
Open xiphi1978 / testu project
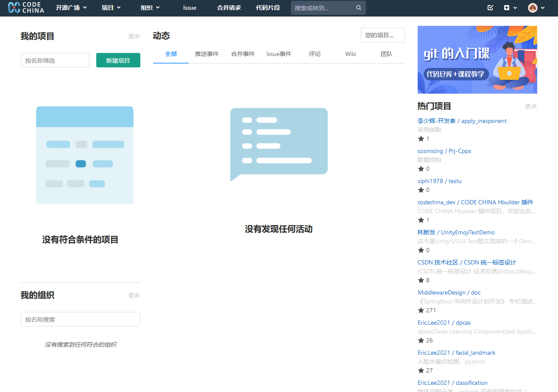point(440,181)
